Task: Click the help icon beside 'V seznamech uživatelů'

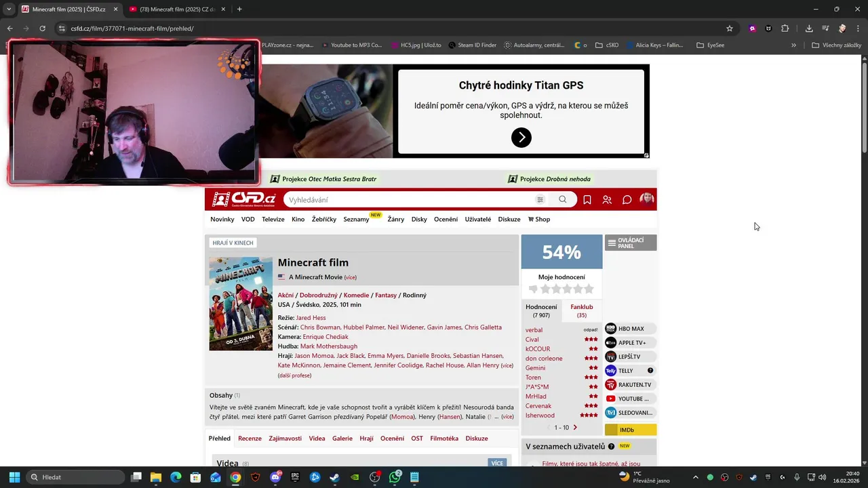Action: [x=611, y=447]
